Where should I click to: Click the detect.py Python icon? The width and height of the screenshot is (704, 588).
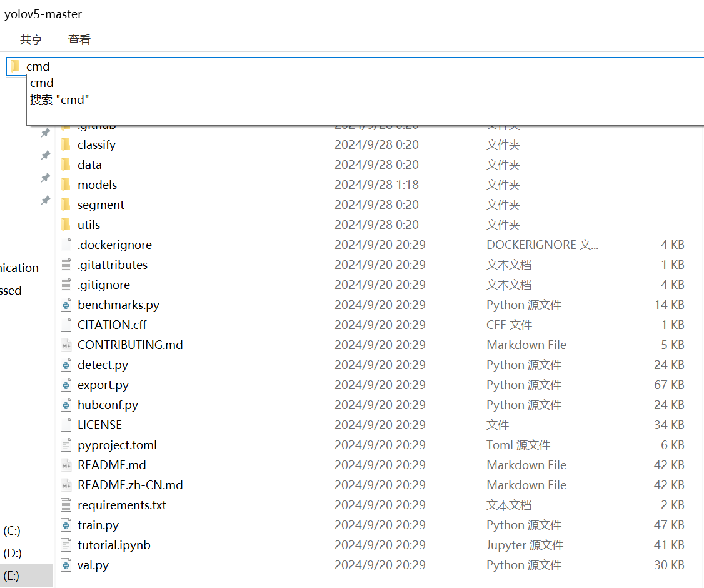pyautogui.click(x=66, y=365)
